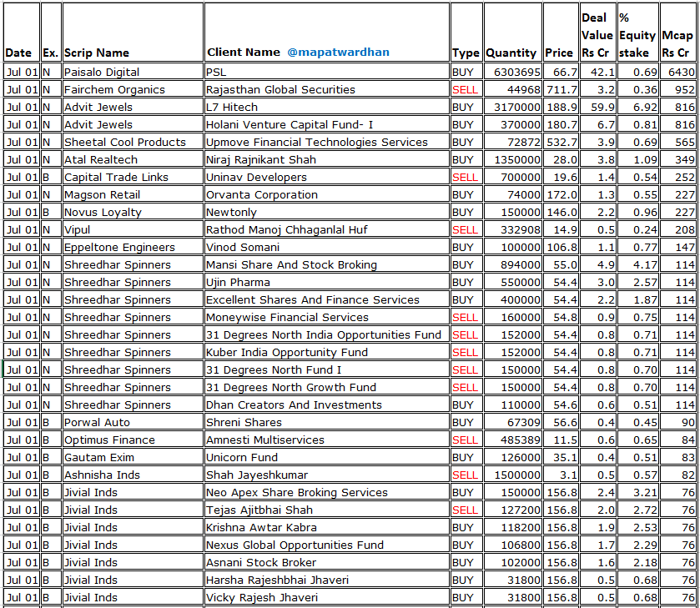The width and height of the screenshot is (700, 608).
Task: Select the Paisalo Digital scrip cell
Action: tap(133, 72)
